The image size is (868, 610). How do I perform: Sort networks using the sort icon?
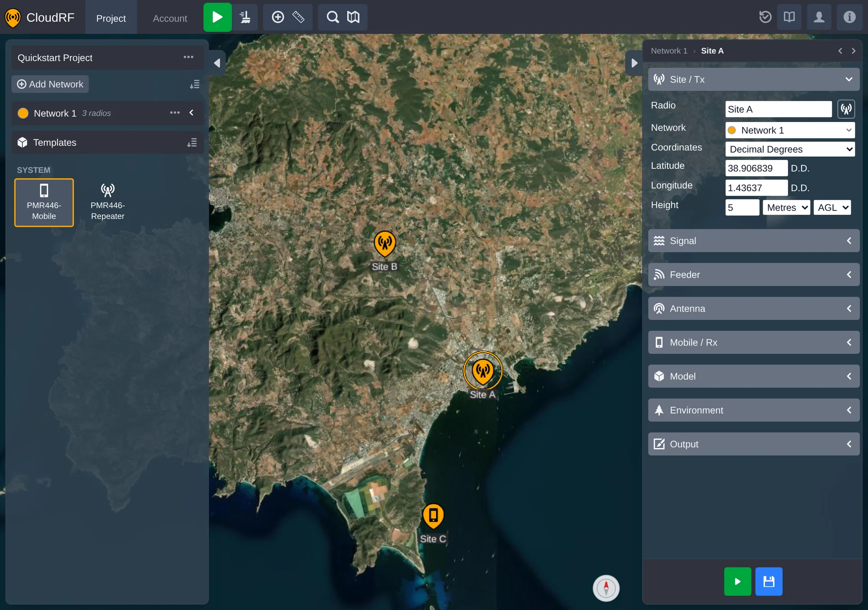click(x=195, y=84)
